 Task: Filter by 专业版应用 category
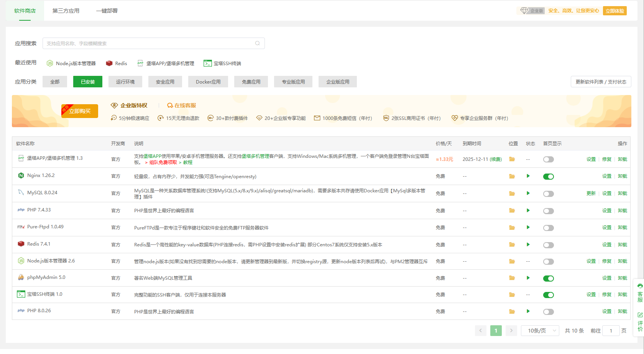click(x=293, y=82)
